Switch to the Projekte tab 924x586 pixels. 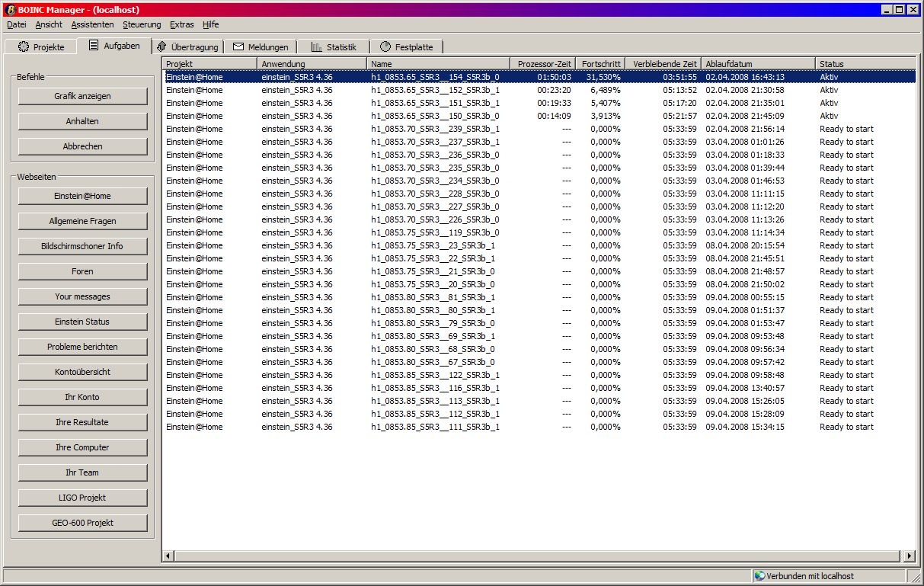[42, 47]
